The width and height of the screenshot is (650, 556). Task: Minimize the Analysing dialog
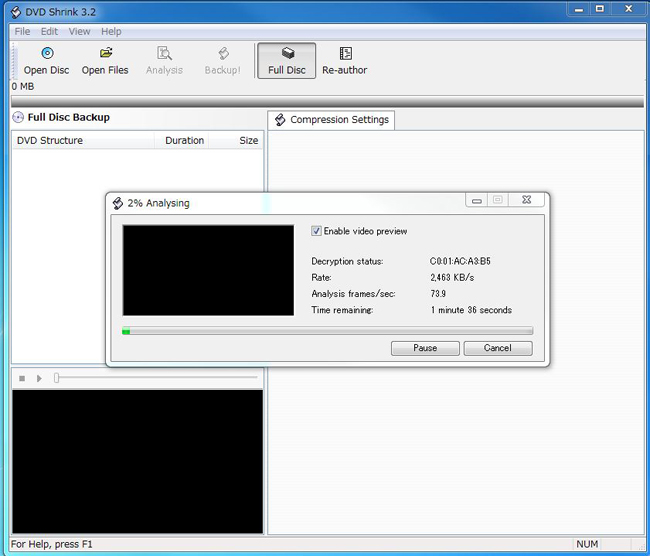(x=477, y=200)
